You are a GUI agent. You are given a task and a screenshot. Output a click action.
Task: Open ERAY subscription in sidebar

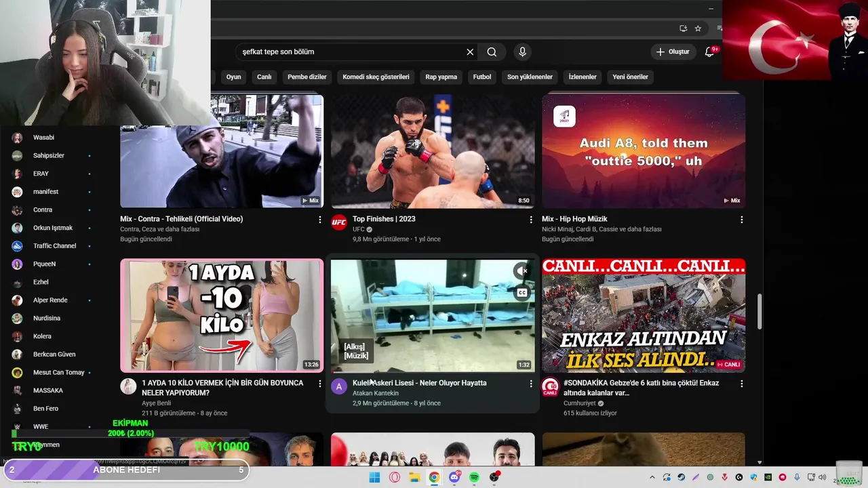[x=52, y=174]
